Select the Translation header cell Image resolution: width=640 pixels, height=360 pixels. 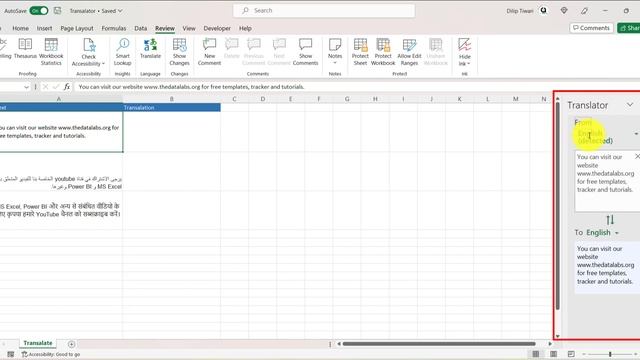pyautogui.click(x=171, y=107)
